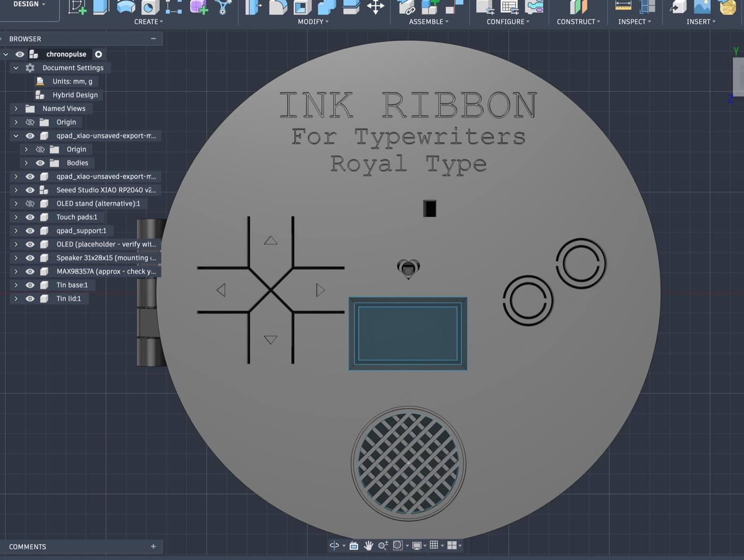The height and width of the screenshot is (560, 744).
Task: Show the hidden OLED stand (alternative):1 component
Action: [x=30, y=203]
